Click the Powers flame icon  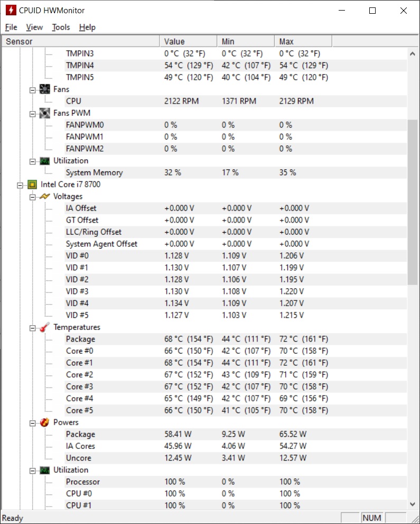coord(45,422)
